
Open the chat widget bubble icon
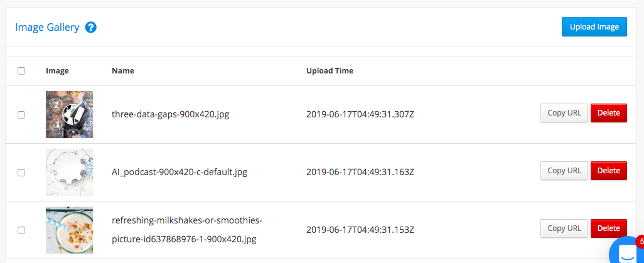click(627, 251)
